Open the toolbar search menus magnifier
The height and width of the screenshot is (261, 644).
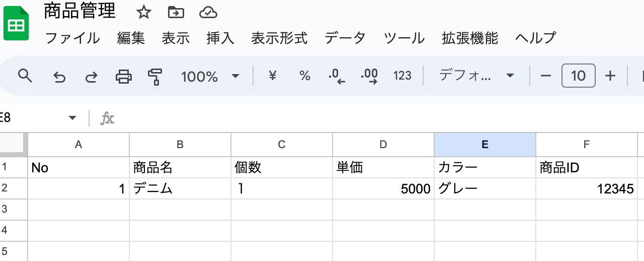(25, 76)
